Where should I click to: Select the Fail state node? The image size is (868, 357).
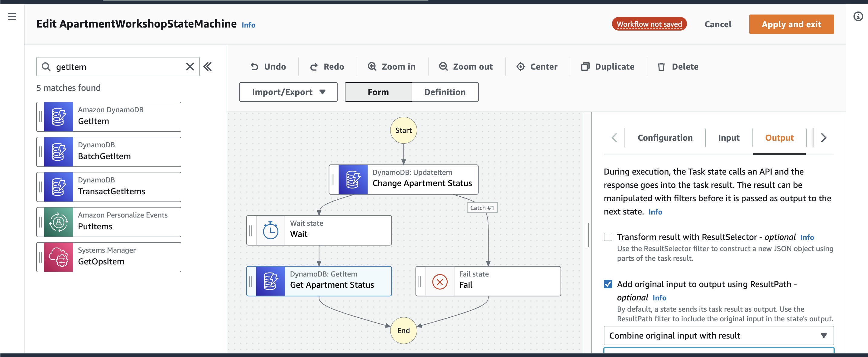(x=488, y=281)
